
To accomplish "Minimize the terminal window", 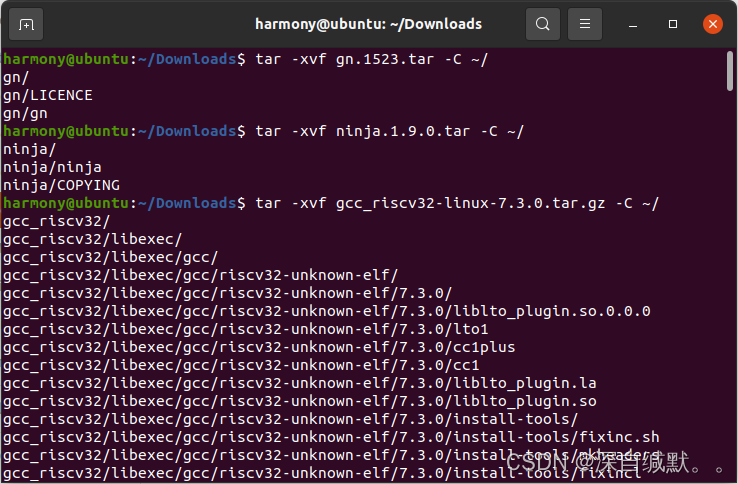I will (x=633, y=24).
